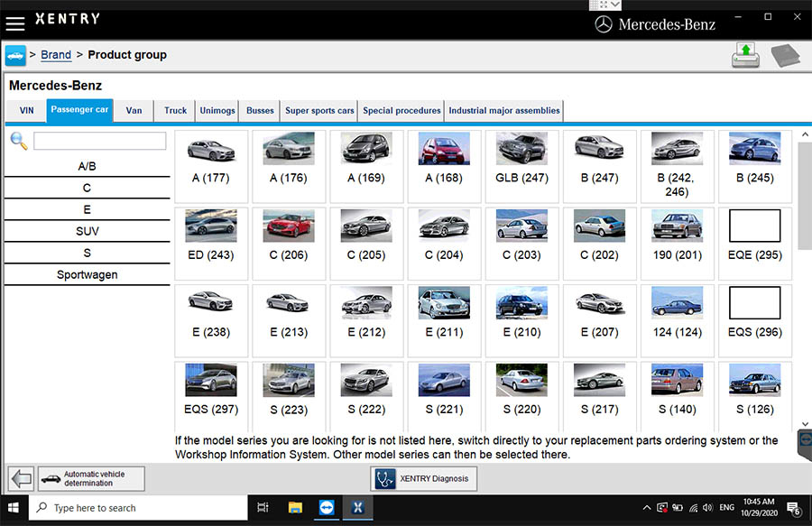Switch to the Van tab

pos(134,111)
